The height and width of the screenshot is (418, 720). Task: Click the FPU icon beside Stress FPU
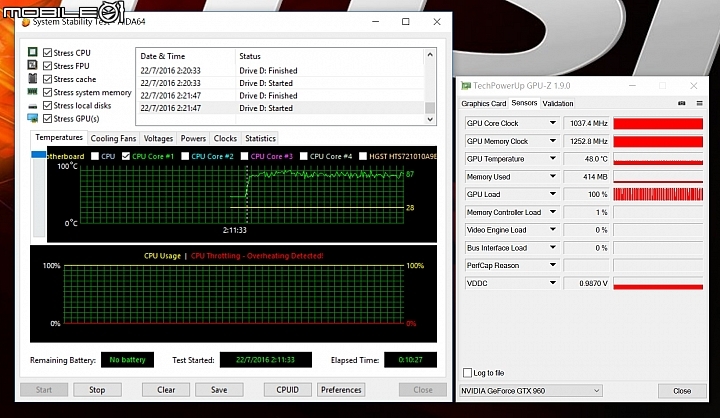coord(33,65)
